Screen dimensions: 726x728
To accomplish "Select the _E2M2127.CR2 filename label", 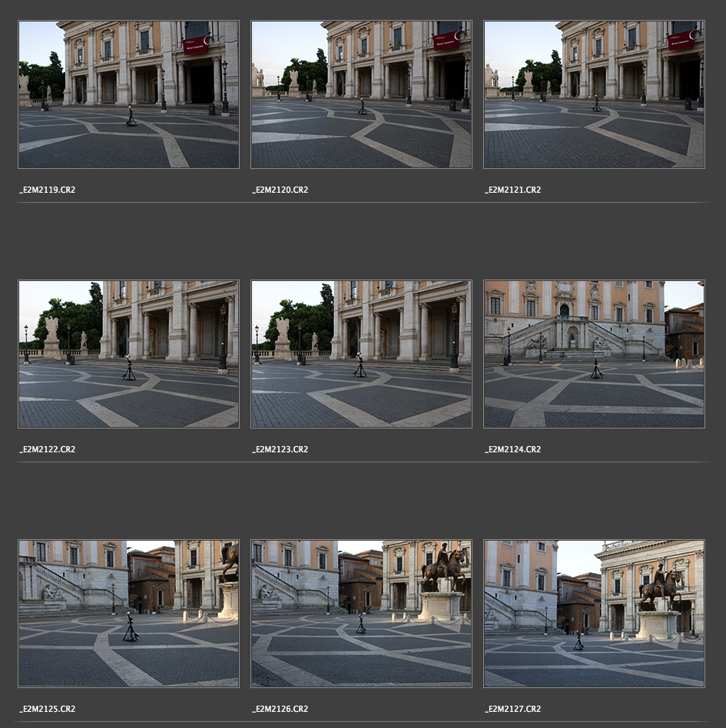I will pyautogui.click(x=513, y=709).
